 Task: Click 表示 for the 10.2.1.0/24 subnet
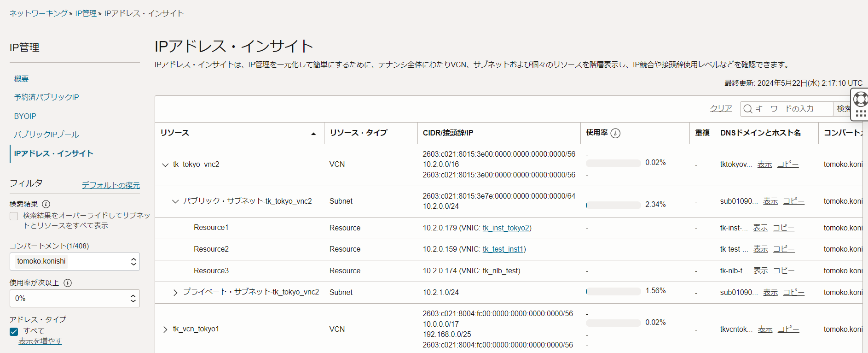tap(770, 292)
